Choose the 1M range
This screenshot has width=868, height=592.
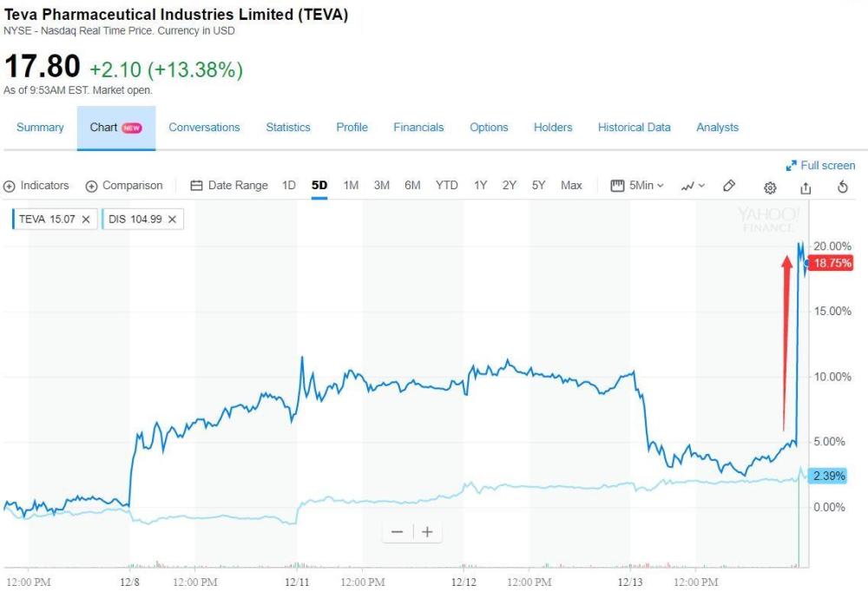(351, 186)
